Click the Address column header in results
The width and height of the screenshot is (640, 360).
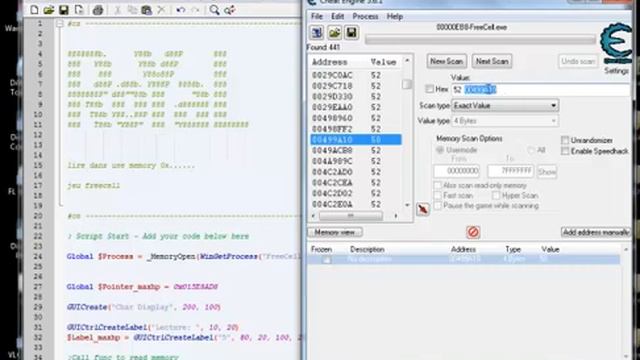(x=330, y=62)
